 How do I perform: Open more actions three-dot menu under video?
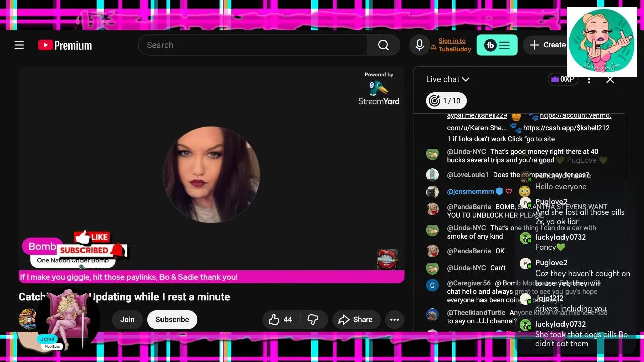tap(395, 319)
